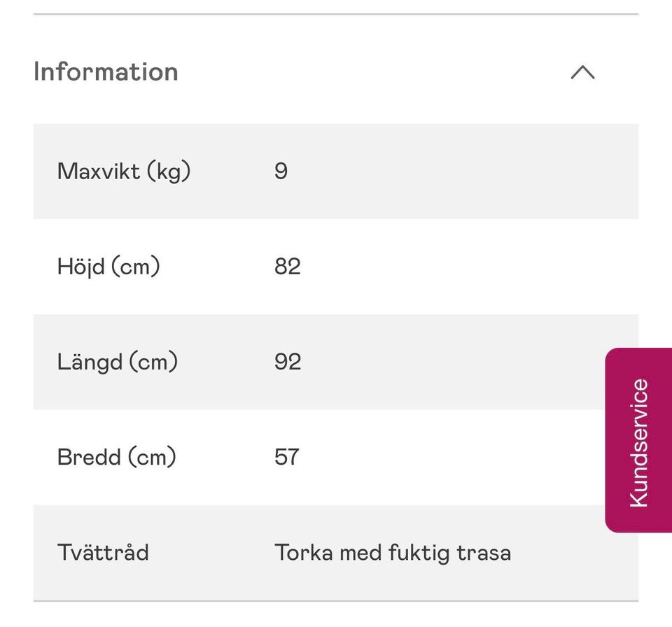Click the Tvättråd label
This screenshot has width=672, height=627.
click(x=103, y=552)
